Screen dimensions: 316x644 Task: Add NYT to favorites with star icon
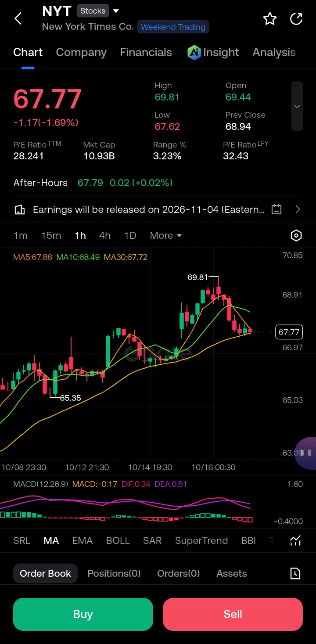269,18
